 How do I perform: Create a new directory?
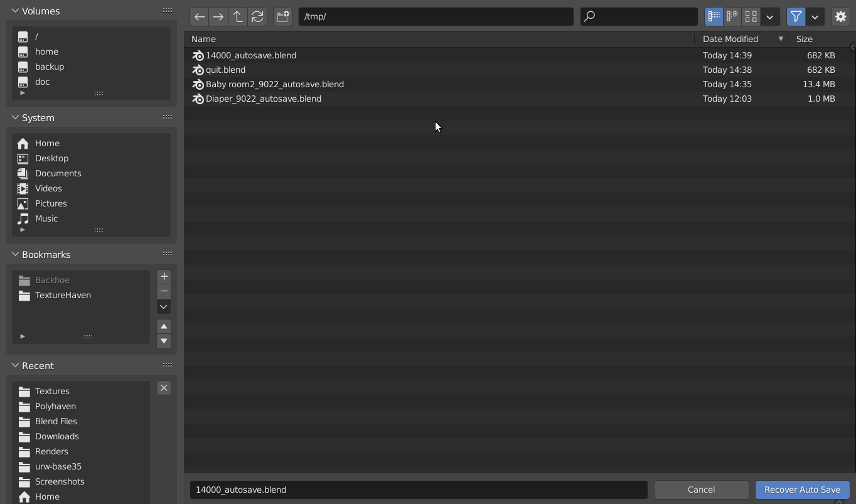tap(282, 17)
